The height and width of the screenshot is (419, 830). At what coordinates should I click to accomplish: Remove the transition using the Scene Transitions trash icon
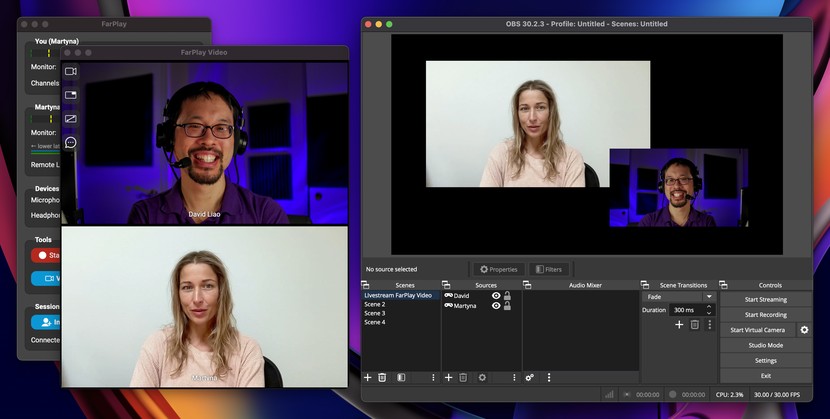pos(694,324)
